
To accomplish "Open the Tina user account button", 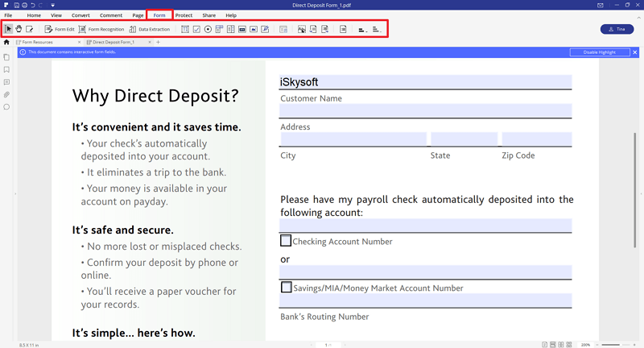I will tap(617, 29).
